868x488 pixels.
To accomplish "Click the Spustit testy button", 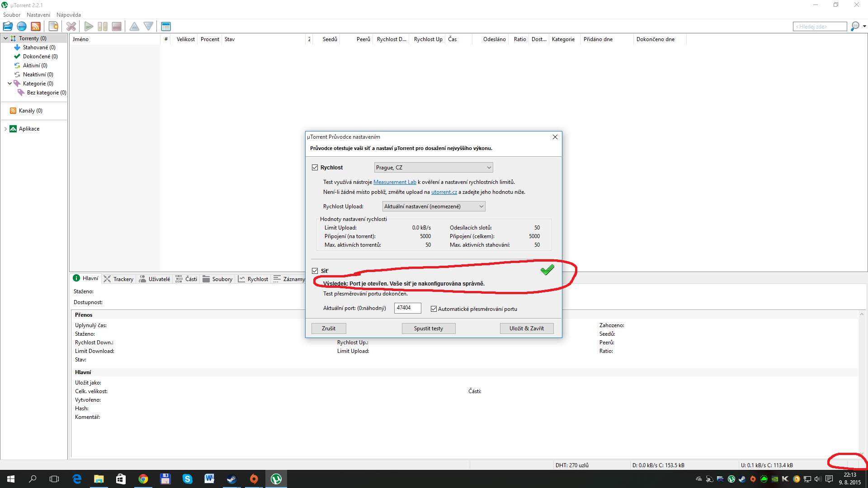I will pyautogui.click(x=429, y=328).
